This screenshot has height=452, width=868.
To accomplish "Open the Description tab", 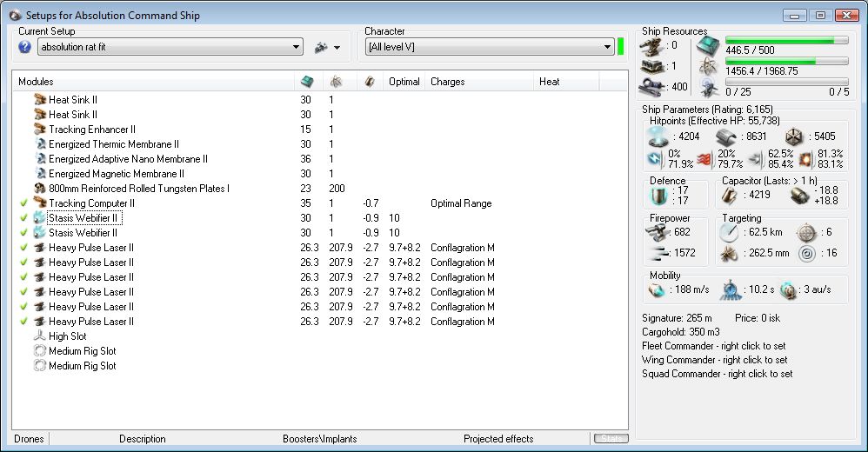I will coord(143,439).
